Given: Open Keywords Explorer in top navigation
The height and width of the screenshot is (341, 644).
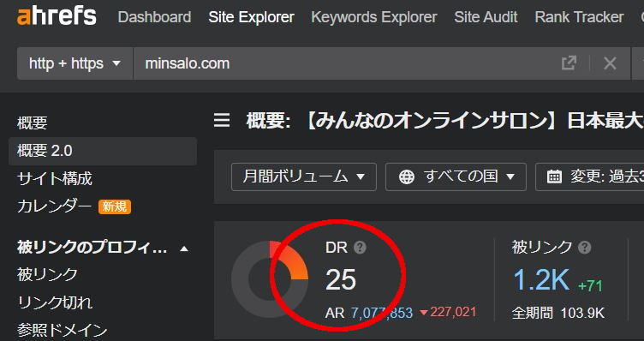Looking at the screenshot, I should coord(374,17).
